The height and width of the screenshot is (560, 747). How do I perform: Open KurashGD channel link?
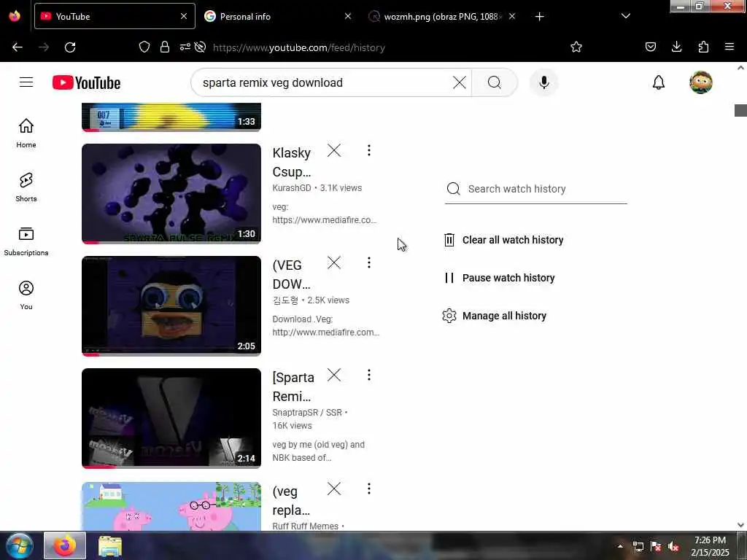coord(292,188)
